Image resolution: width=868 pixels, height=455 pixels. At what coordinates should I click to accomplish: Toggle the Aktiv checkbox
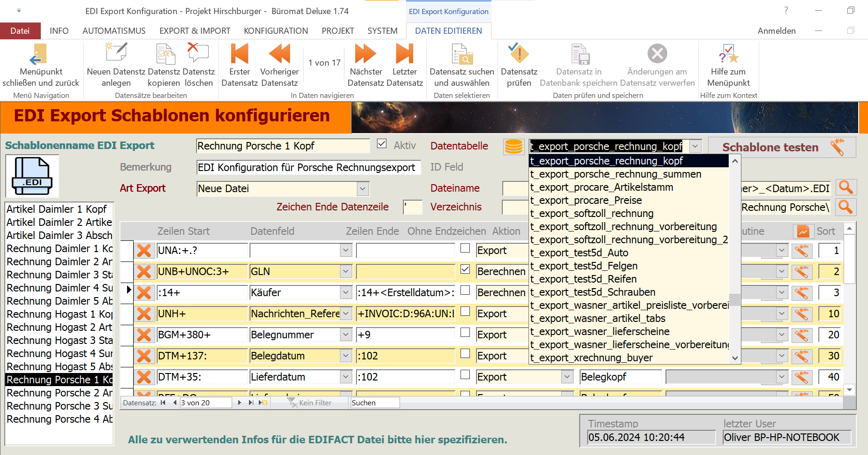[382, 144]
